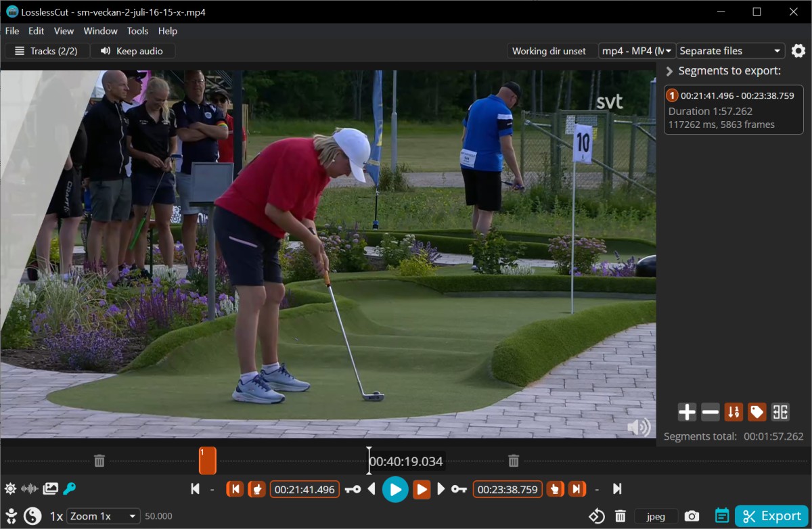
Task: Toggle the waveform display
Action: click(x=30, y=489)
